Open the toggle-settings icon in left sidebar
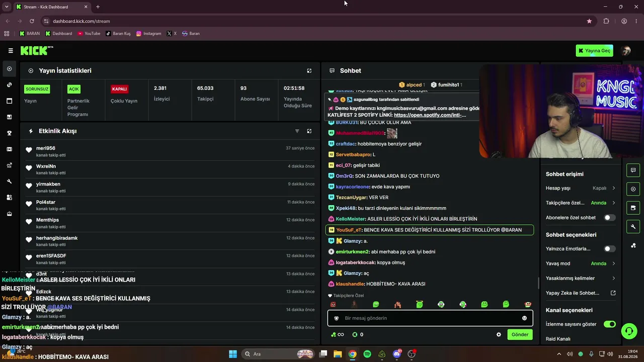This screenshot has width=644, height=362. point(9,198)
